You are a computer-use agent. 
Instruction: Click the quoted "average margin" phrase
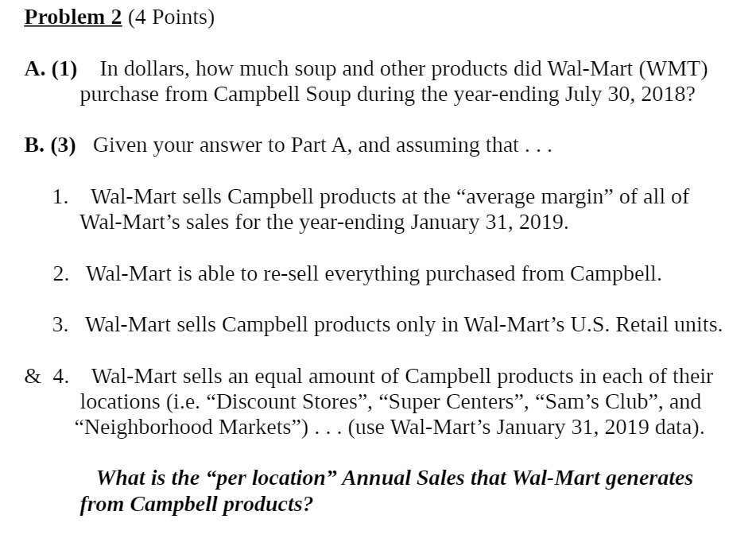(x=533, y=196)
